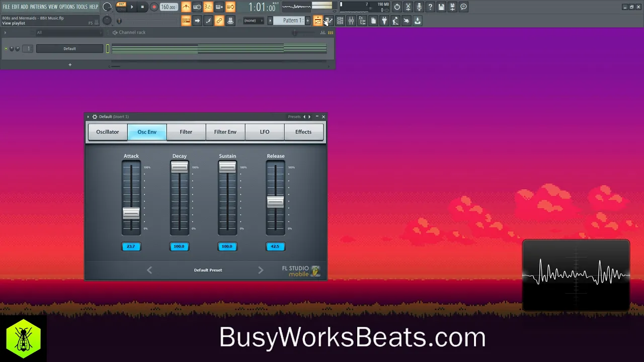
Task: Open the snap selector showing (none)
Action: click(x=254, y=21)
